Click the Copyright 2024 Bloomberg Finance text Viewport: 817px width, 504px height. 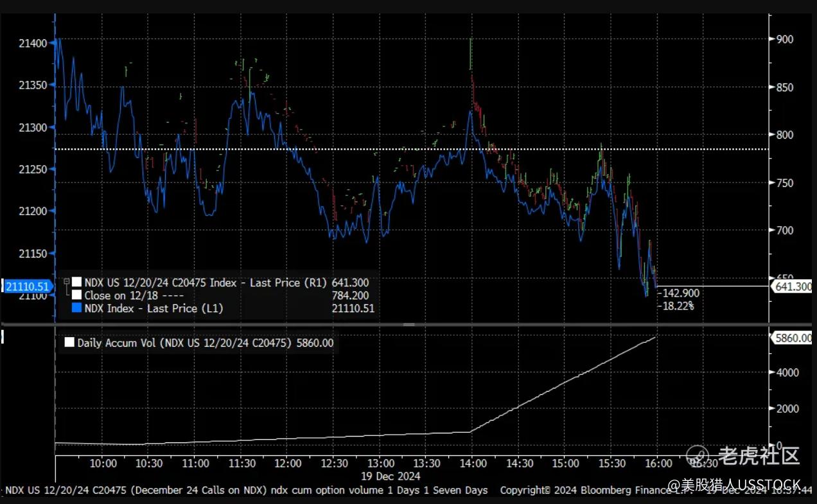[x=597, y=491]
